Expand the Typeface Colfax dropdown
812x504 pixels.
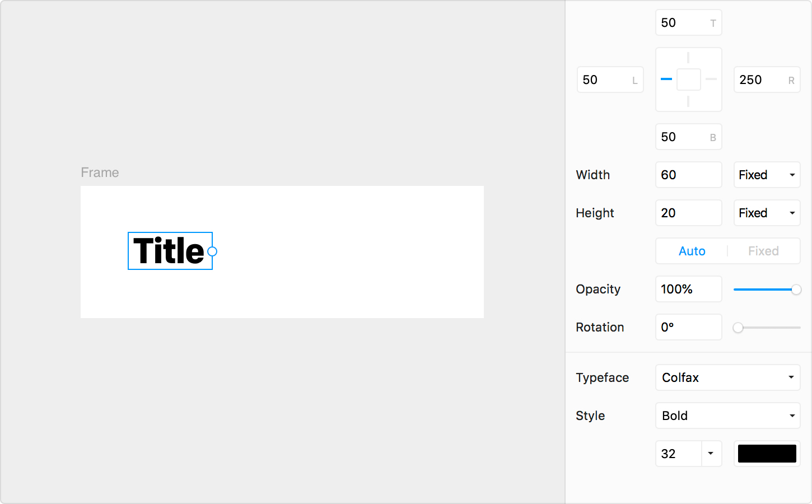click(727, 377)
